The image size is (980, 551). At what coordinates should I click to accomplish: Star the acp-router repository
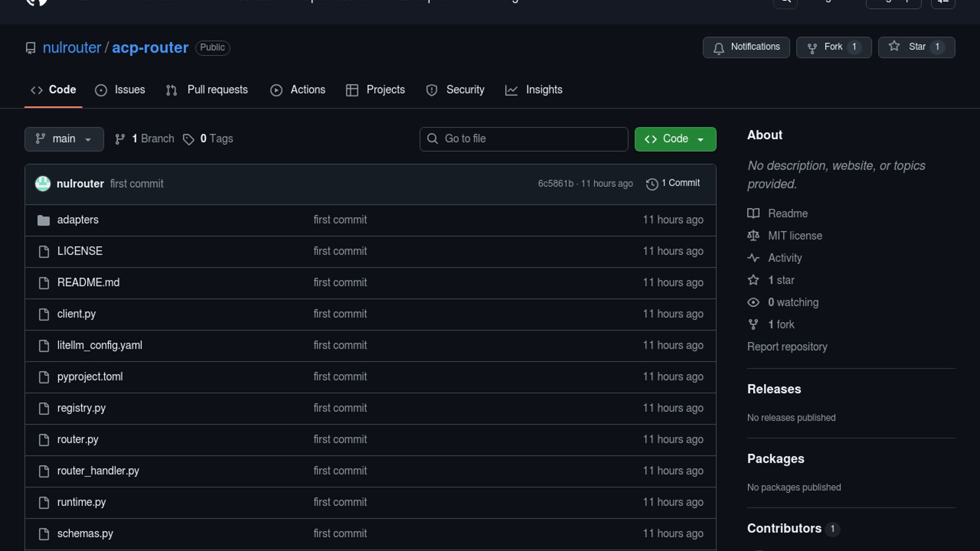[916, 47]
